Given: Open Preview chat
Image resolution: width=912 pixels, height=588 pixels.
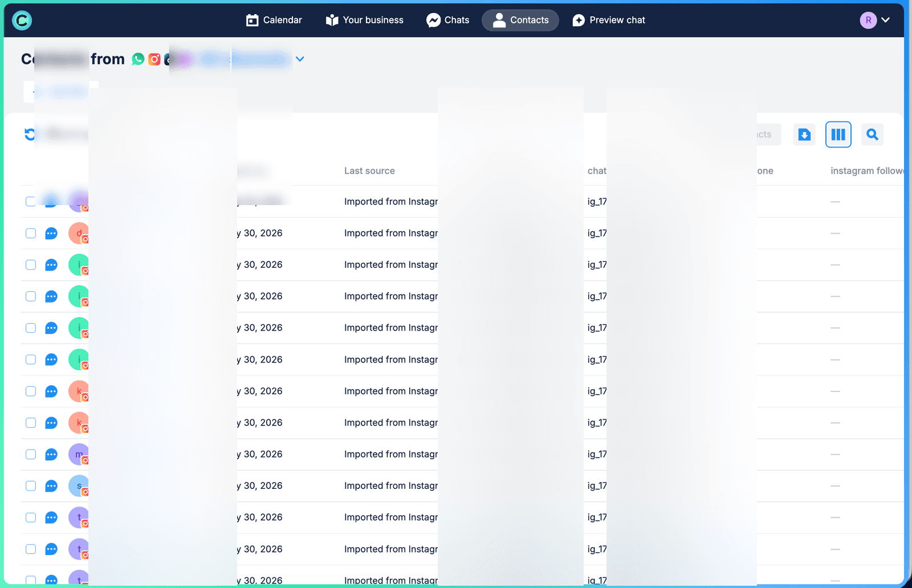Looking at the screenshot, I should (609, 21).
